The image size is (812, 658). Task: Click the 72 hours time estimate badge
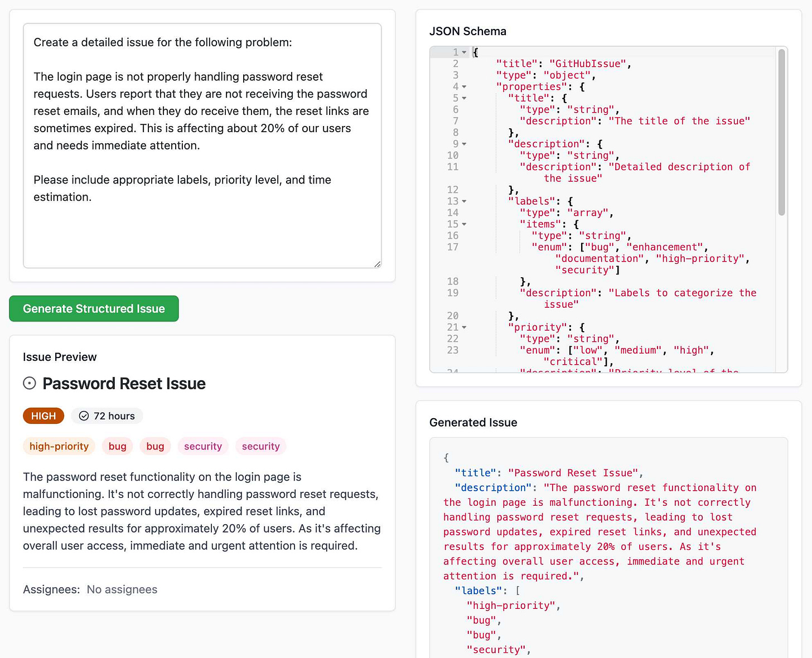(107, 415)
